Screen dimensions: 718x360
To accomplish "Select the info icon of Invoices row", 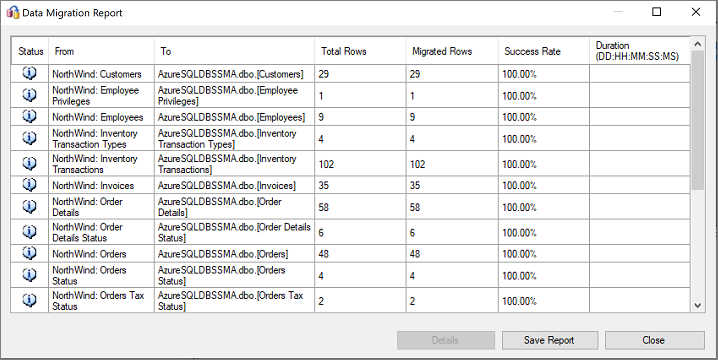I will [29, 185].
